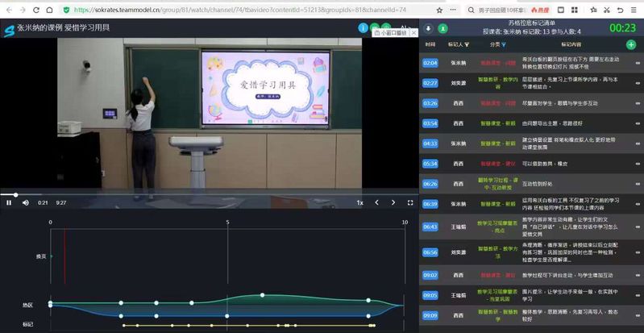Click the green plus button to add a marker
Image resolution: width=644 pixels, height=333 pixels.
click(x=630, y=44)
